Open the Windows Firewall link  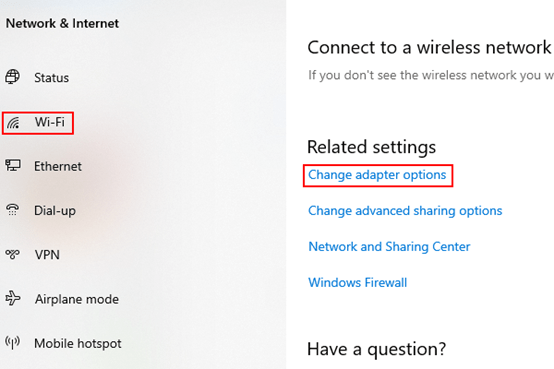[x=358, y=283]
